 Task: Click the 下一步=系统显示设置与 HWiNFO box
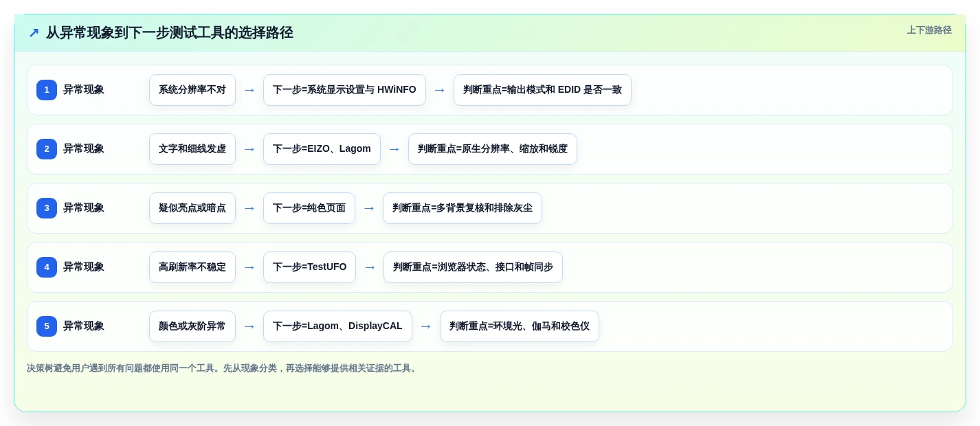(x=344, y=90)
